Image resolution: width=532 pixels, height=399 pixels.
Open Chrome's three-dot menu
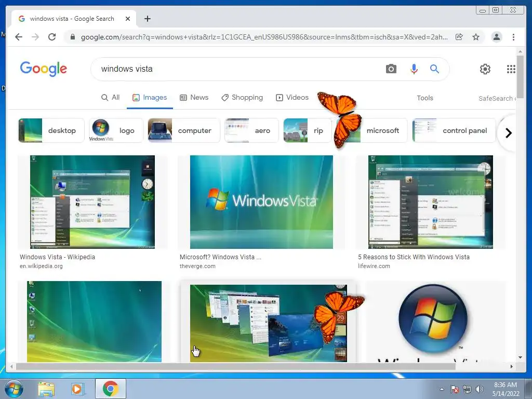point(513,37)
